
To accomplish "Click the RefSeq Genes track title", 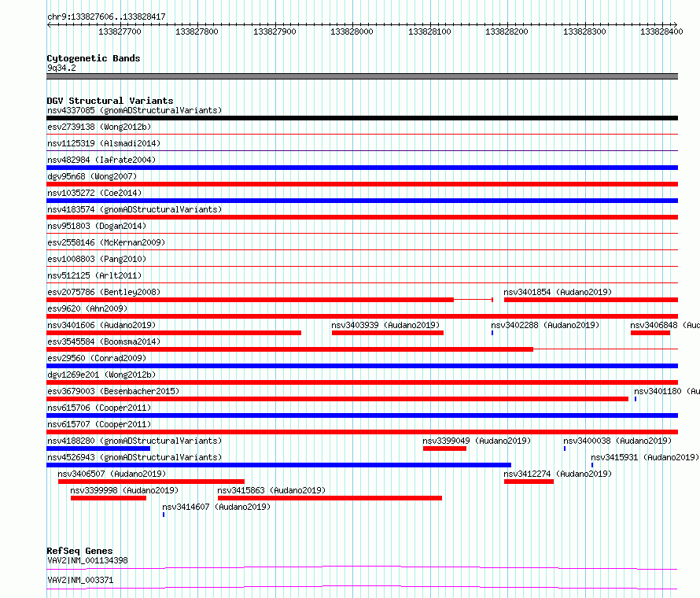I will pos(80,551).
